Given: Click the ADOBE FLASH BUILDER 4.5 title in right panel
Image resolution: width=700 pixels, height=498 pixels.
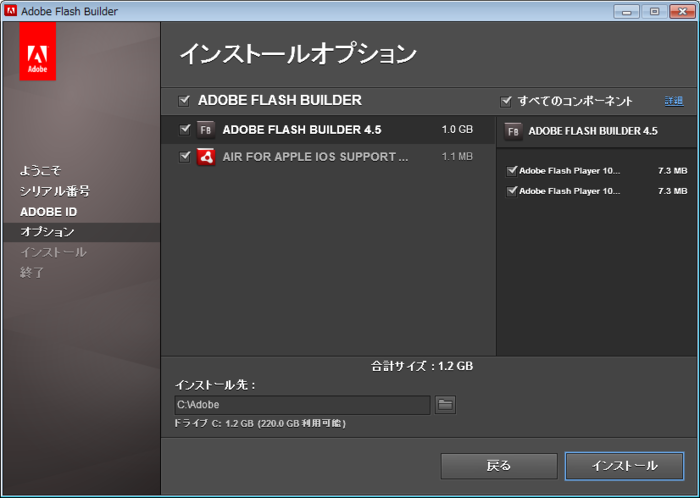Looking at the screenshot, I should [593, 131].
